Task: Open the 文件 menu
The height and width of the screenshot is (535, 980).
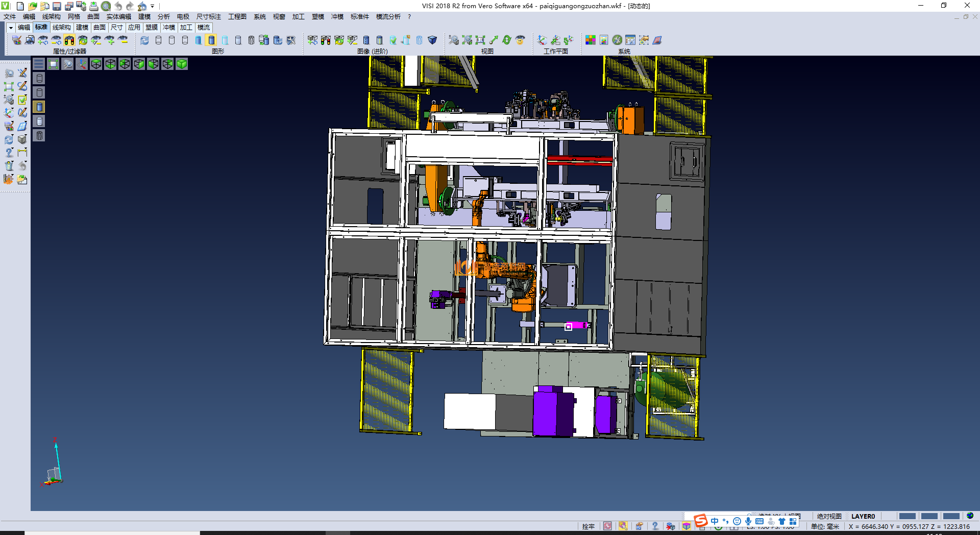Action: tap(10, 17)
